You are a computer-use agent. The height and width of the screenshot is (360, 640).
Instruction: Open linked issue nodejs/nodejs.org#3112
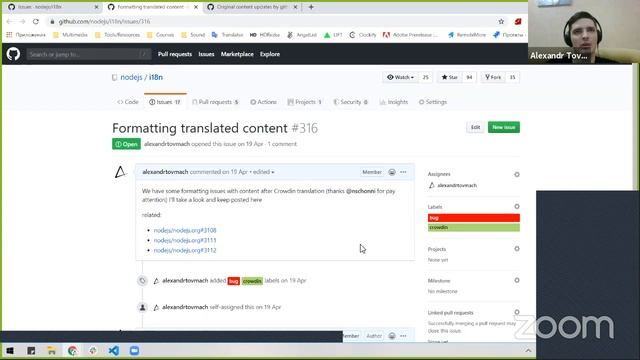coord(185,250)
